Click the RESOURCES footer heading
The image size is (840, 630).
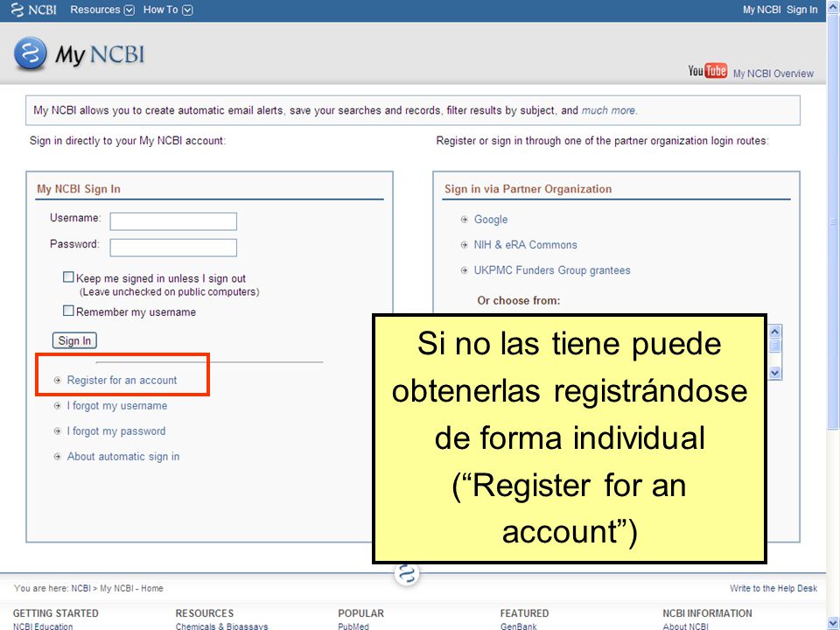[205, 613]
